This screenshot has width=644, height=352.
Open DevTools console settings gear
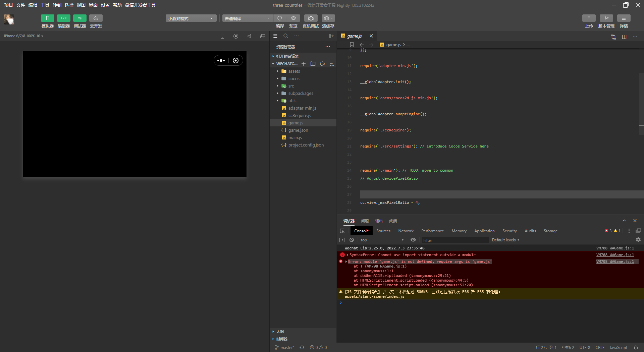point(638,240)
